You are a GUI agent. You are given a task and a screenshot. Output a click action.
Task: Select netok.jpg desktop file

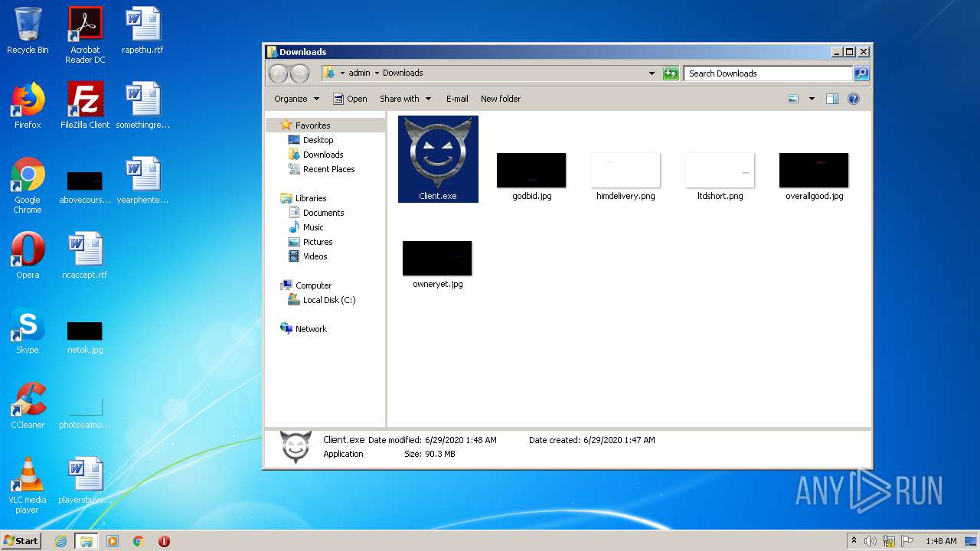coord(85,337)
